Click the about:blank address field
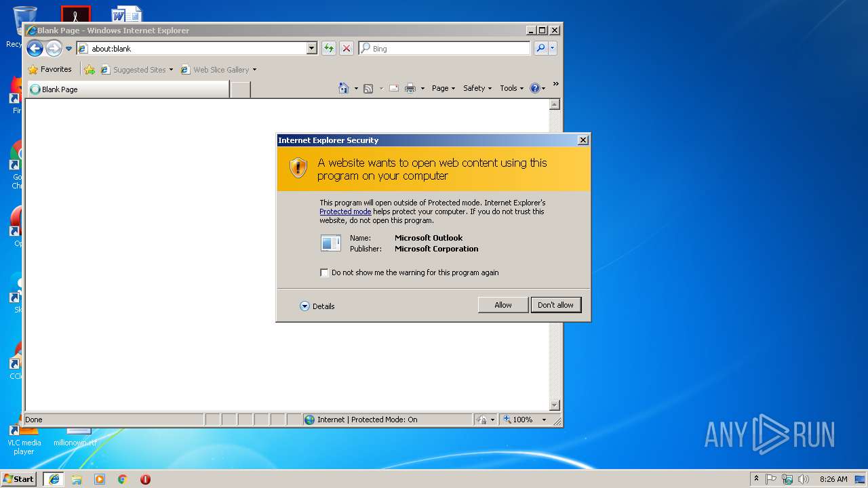This screenshot has height=488, width=868. click(191, 48)
